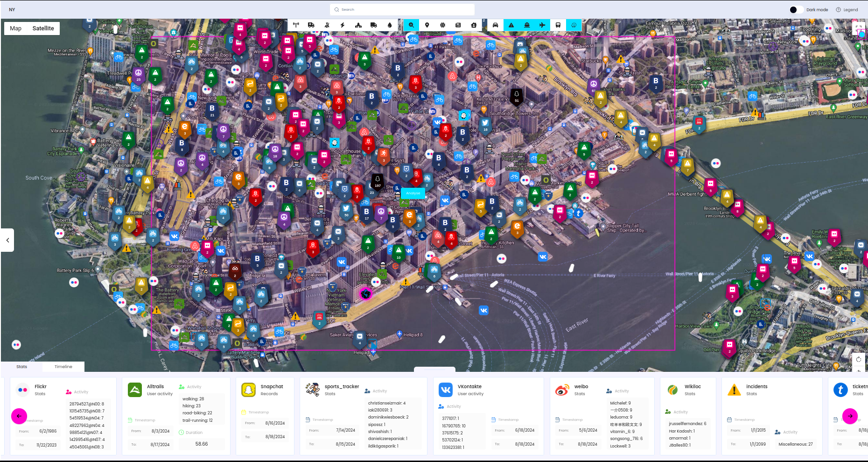Click the rotate map control button
This screenshot has width=868, height=462.
click(859, 359)
